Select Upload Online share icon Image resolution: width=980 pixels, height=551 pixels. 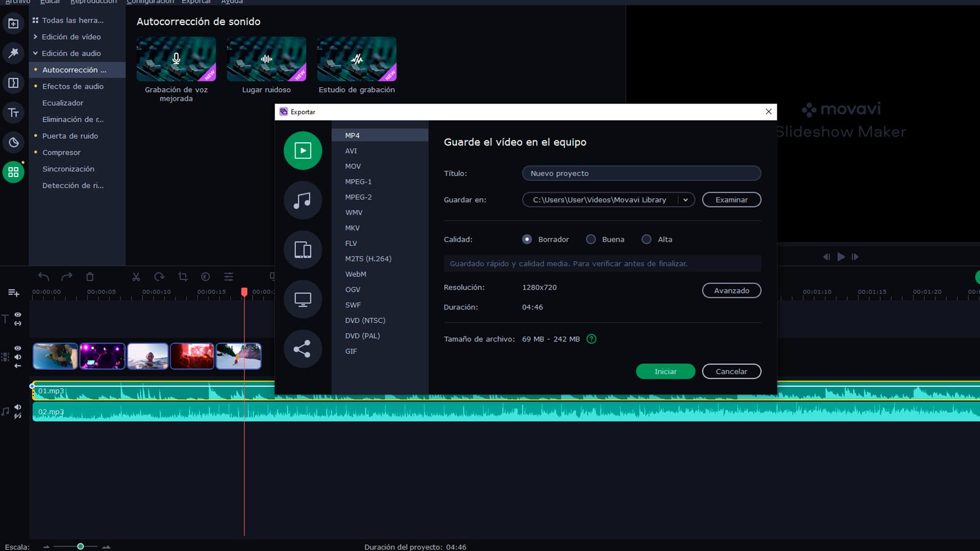pyautogui.click(x=303, y=348)
